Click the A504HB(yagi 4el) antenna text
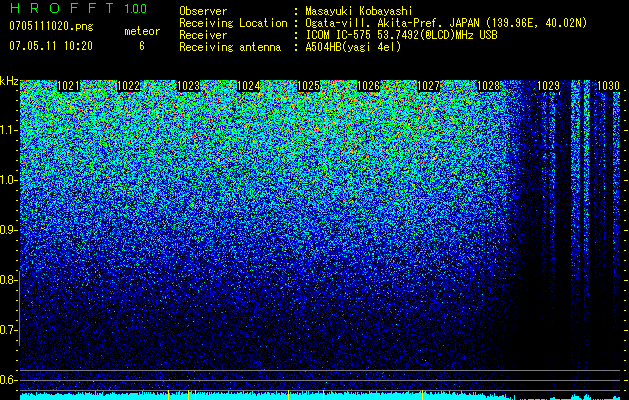Screen dimensions: 629x400 pos(353,47)
